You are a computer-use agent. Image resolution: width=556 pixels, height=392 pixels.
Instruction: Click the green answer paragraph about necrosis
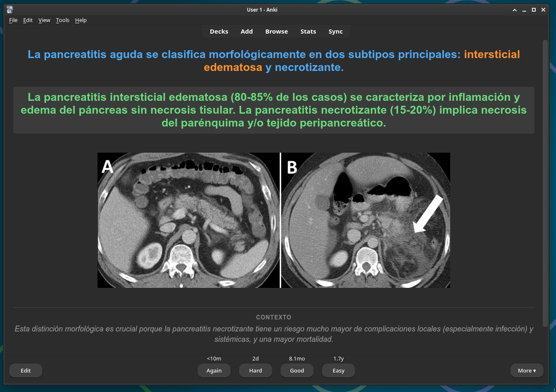click(x=274, y=110)
